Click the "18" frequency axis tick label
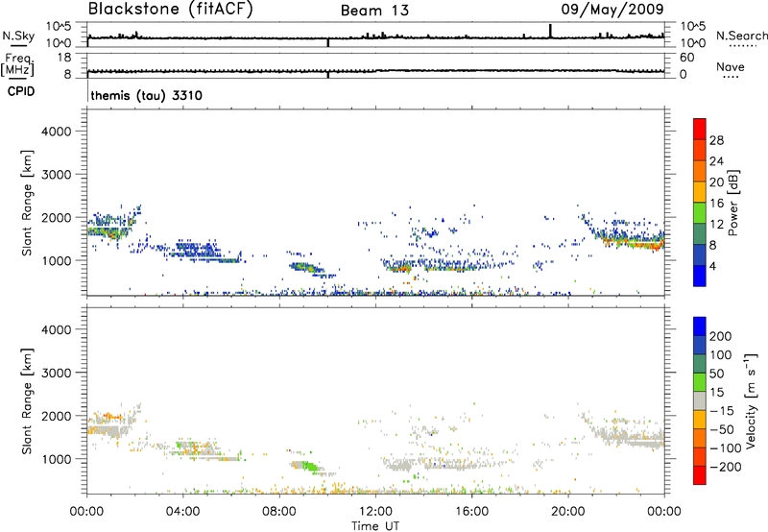The image size is (768, 532). click(64, 58)
